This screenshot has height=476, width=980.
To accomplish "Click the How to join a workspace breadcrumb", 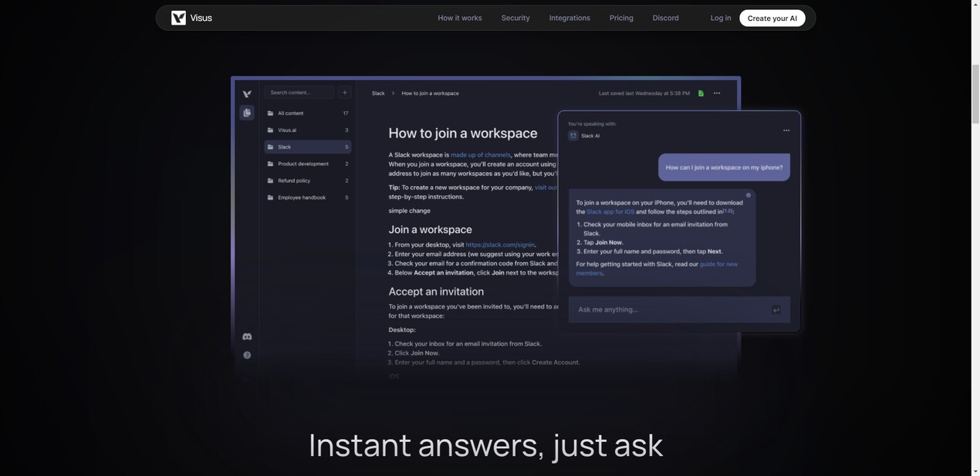I will point(430,93).
